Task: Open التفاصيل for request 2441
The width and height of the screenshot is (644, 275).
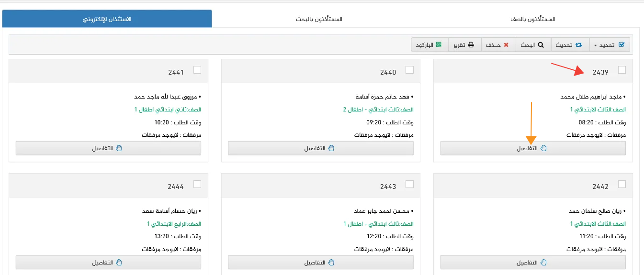Action: pyautogui.click(x=109, y=148)
